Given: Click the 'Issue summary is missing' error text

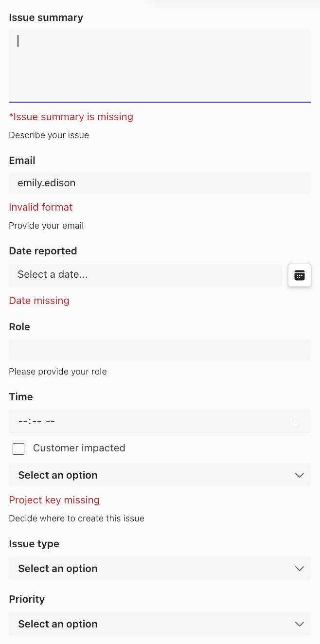Looking at the screenshot, I should pos(71,117).
